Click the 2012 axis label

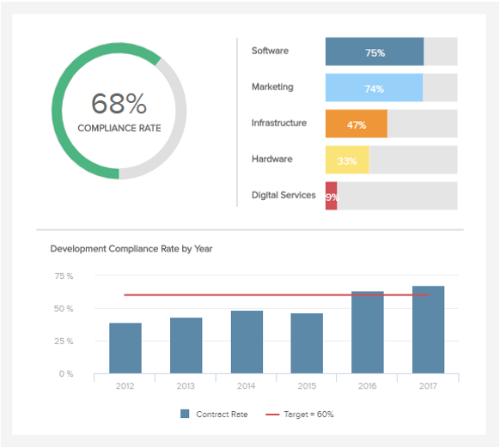click(125, 386)
